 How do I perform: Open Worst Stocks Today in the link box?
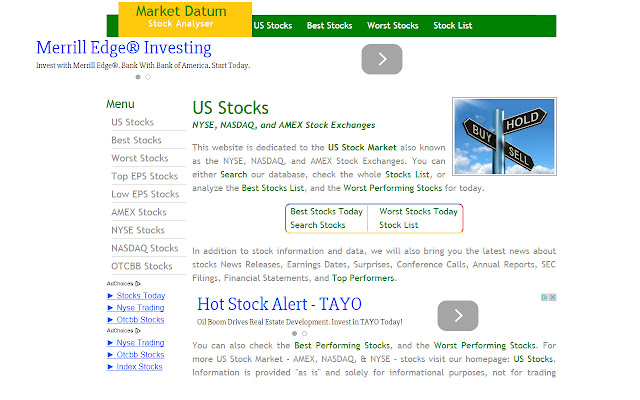point(418,211)
